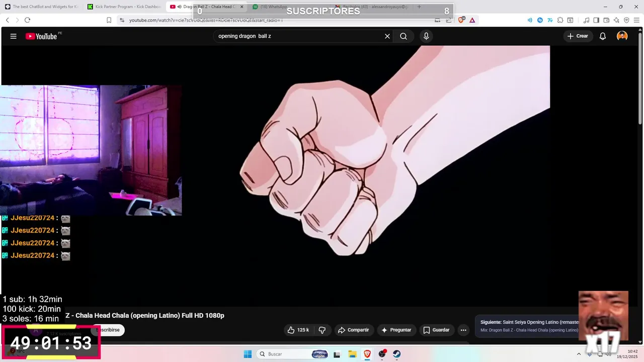Image resolution: width=644 pixels, height=362 pixels.
Task: Open more actions three-dot menu
Action: point(463,330)
